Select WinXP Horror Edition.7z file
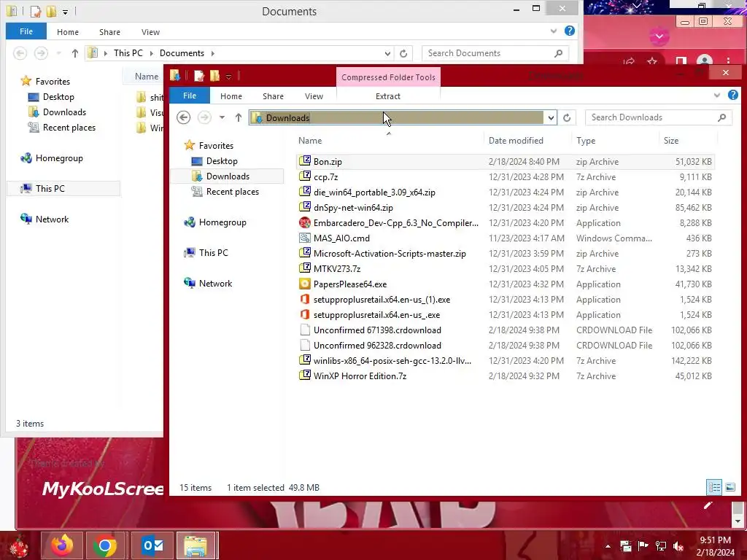Viewport: 747px width, 560px height. [360, 376]
